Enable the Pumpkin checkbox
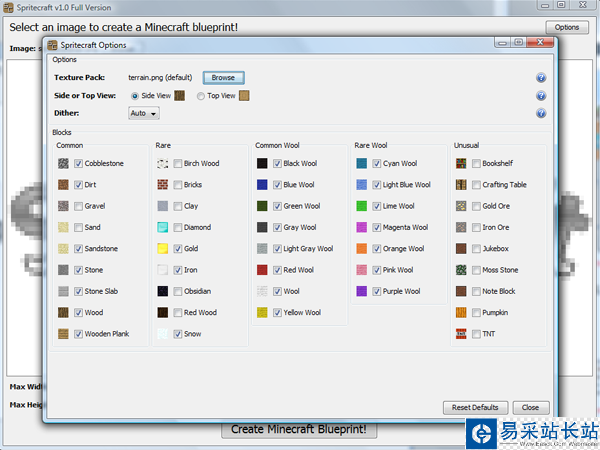600x450 pixels. pos(476,313)
